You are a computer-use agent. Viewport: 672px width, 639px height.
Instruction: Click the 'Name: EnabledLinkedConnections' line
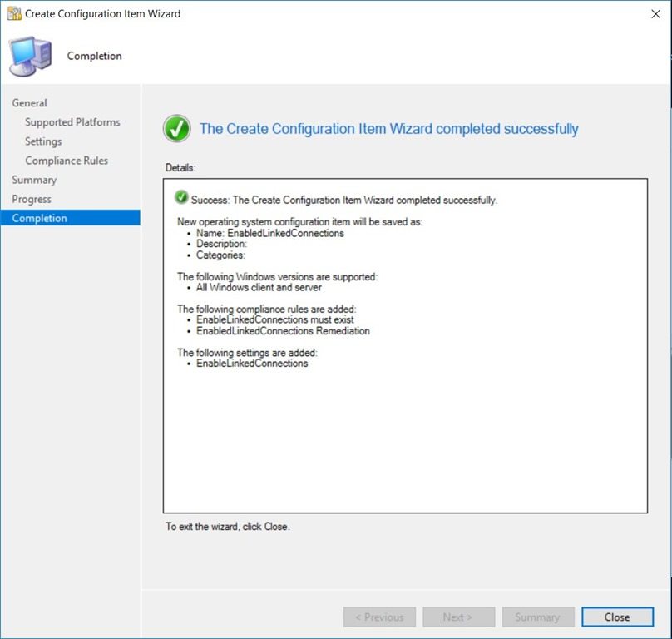pos(270,233)
